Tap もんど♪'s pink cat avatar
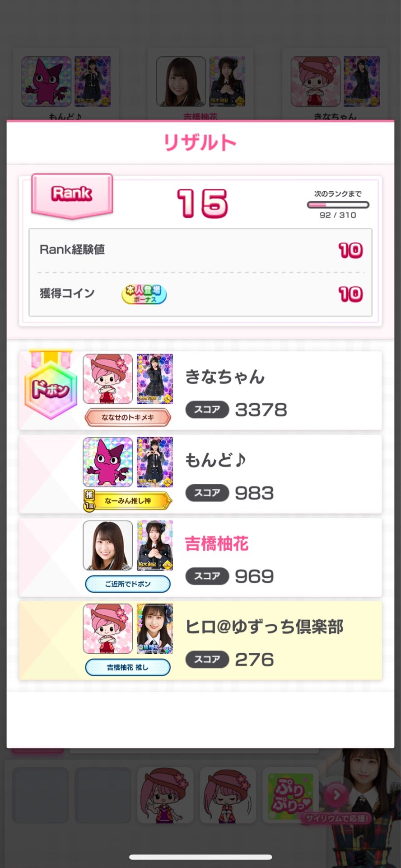Screen dimensions: 401x868 coord(108,462)
